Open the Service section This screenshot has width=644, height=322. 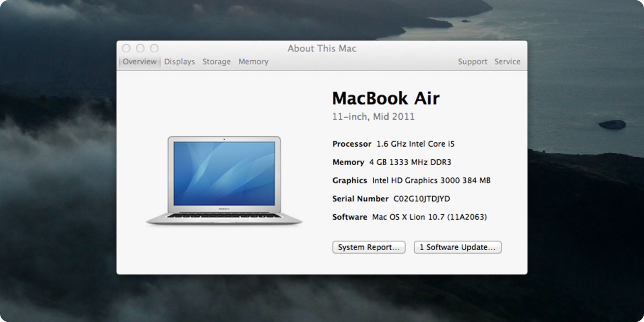click(x=507, y=62)
